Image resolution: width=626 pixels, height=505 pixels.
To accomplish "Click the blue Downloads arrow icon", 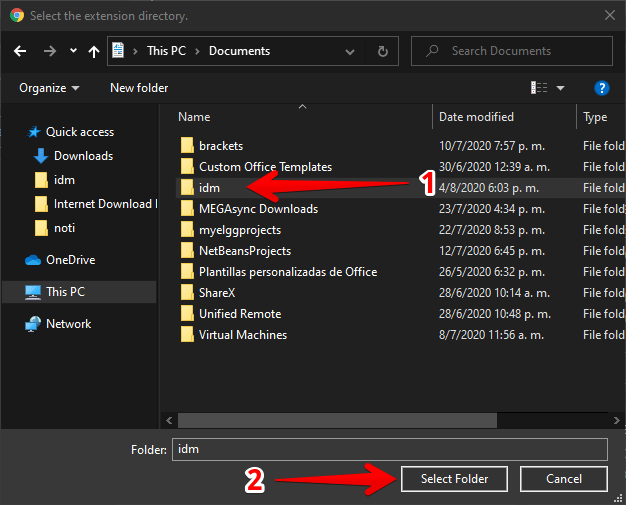I will [x=41, y=156].
